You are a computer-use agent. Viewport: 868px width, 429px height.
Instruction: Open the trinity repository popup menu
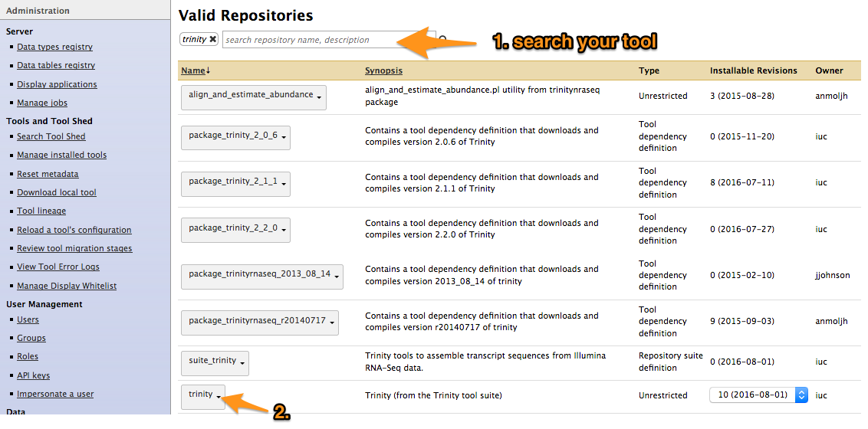203,397
